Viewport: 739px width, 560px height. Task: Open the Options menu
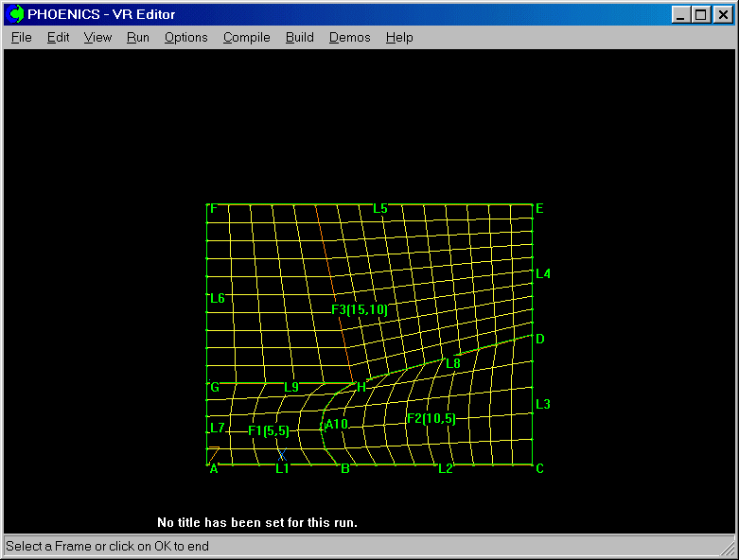coord(185,38)
